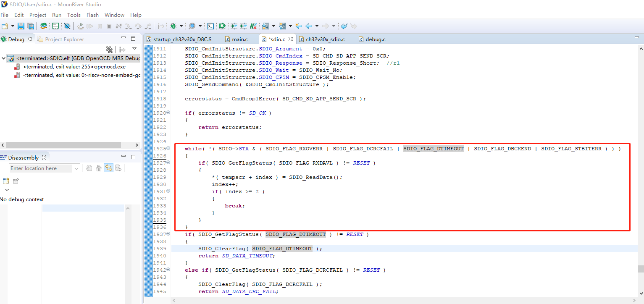Click the green stacked layers toolbar icon

click(44, 26)
